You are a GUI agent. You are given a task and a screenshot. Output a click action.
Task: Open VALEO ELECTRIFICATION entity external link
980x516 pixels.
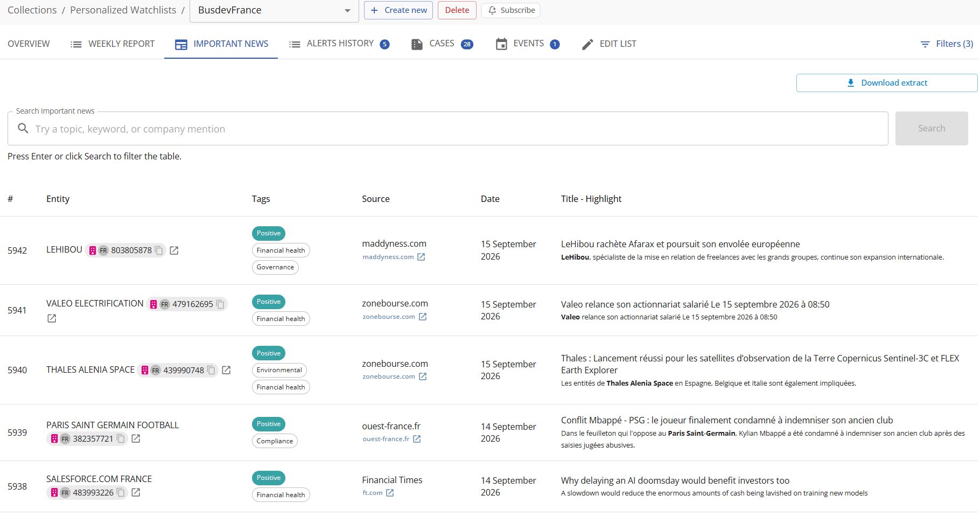52,318
